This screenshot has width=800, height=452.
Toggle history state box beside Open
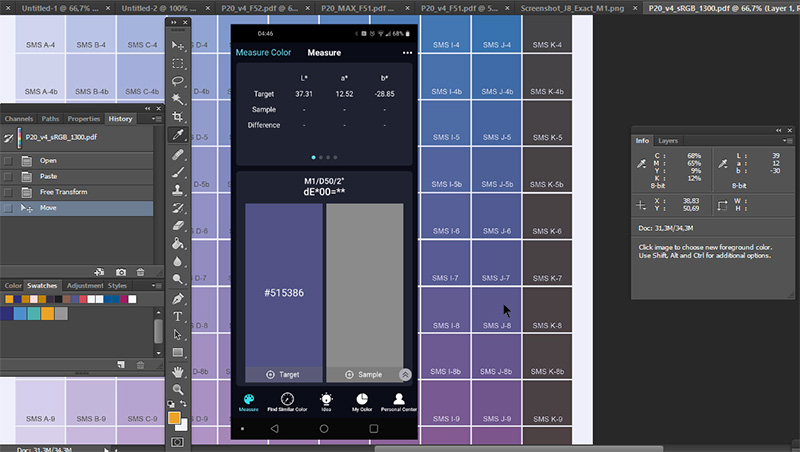[x=9, y=161]
